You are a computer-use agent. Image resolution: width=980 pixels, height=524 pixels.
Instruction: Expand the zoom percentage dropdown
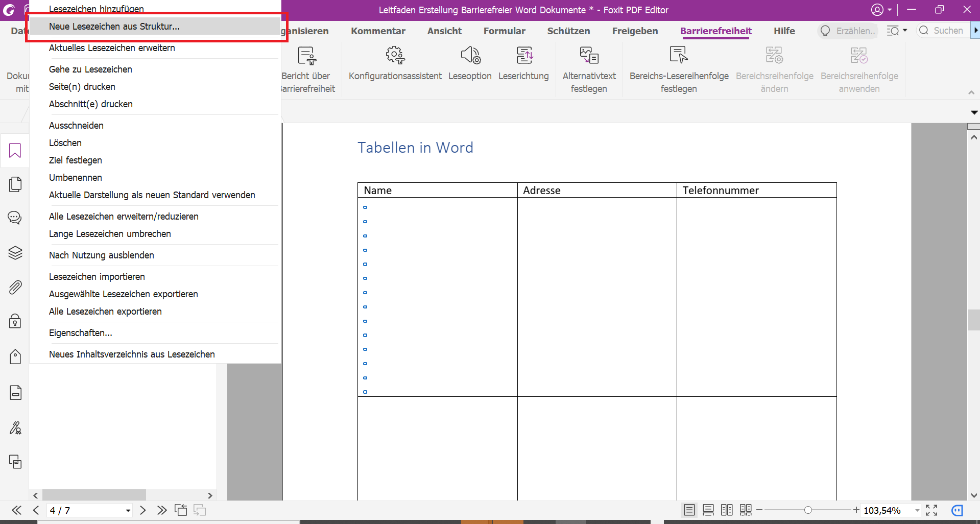coord(917,511)
